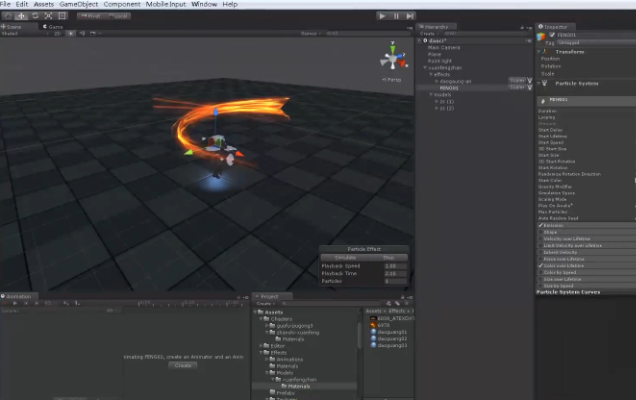Expand zs (2) in the Hierarchy
The width and height of the screenshot is (636, 400).
[436, 108]
